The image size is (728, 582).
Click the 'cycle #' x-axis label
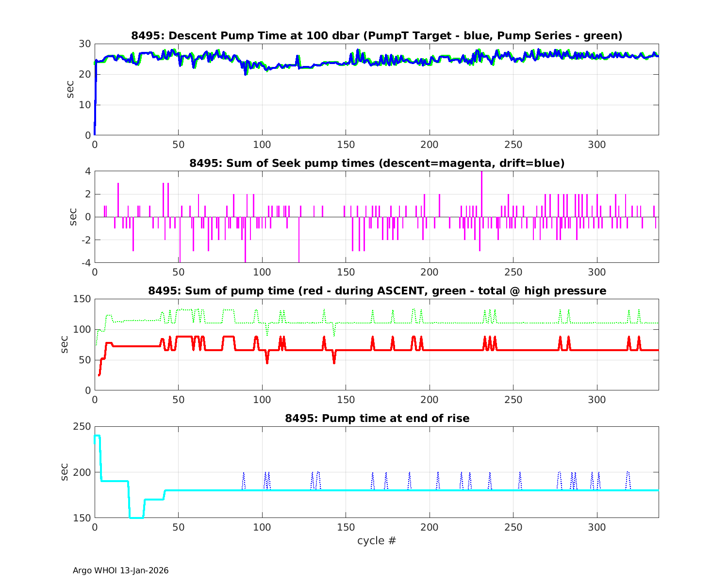pyautogui.click(x=377, y=540)
